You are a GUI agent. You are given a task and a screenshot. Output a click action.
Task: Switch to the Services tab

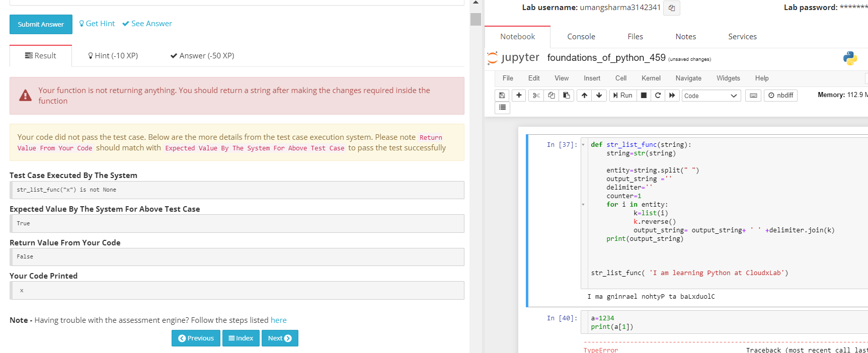(742, 37)
